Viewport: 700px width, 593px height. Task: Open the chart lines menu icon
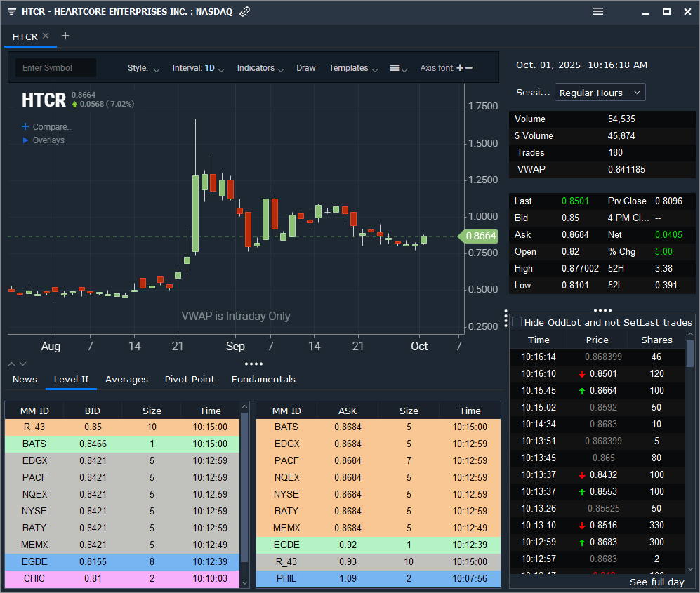[x=398, y=68]
